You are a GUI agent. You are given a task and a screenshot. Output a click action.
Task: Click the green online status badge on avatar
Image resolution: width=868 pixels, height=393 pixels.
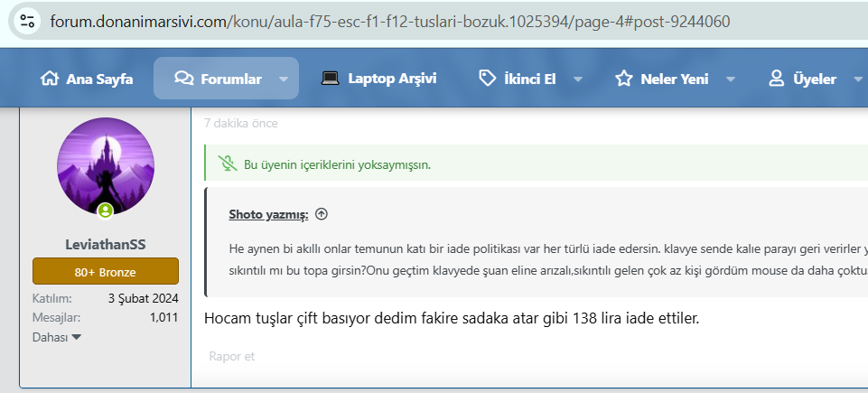click(x=106, y=211)
